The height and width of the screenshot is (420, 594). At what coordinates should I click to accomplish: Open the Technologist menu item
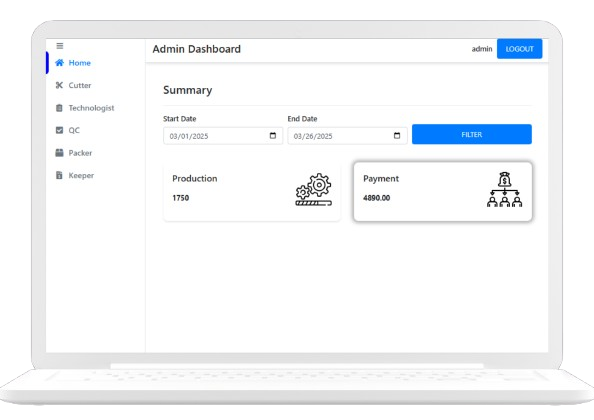point(91,108)
